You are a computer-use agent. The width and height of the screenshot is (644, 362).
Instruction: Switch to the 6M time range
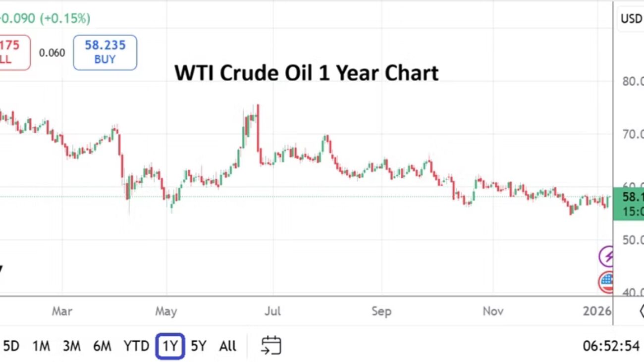point(102,346)
